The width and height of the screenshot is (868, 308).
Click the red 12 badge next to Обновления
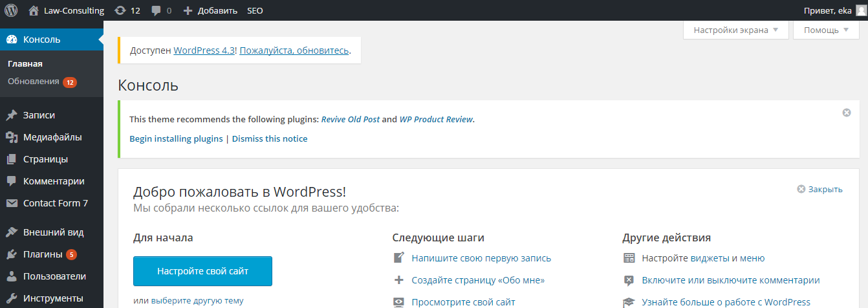point(70,82)
